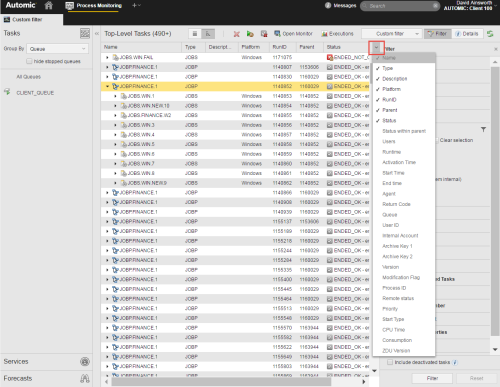Click the JOBS.FINANCE.W2 job icon
The width and height of the screenshot is (500, 387).
coord(124,115)
